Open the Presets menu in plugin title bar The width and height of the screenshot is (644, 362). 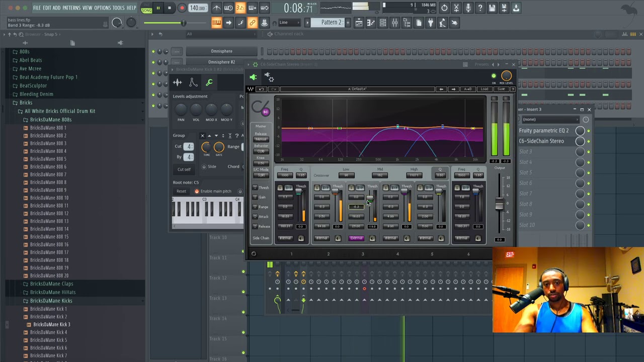point(481,64)
